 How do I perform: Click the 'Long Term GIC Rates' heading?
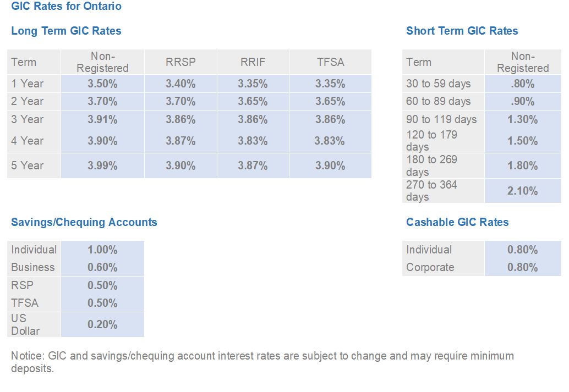tap(66, 31)
